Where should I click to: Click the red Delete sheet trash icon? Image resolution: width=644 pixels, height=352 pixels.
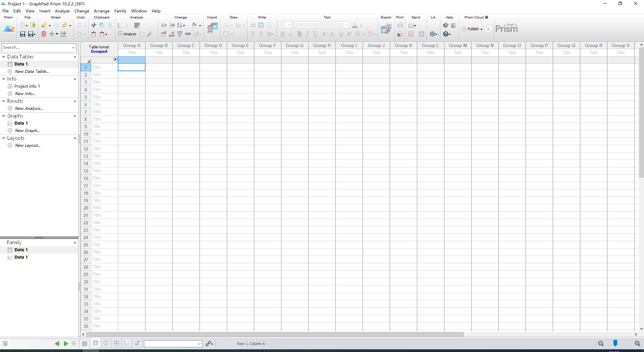coord(44,34)
